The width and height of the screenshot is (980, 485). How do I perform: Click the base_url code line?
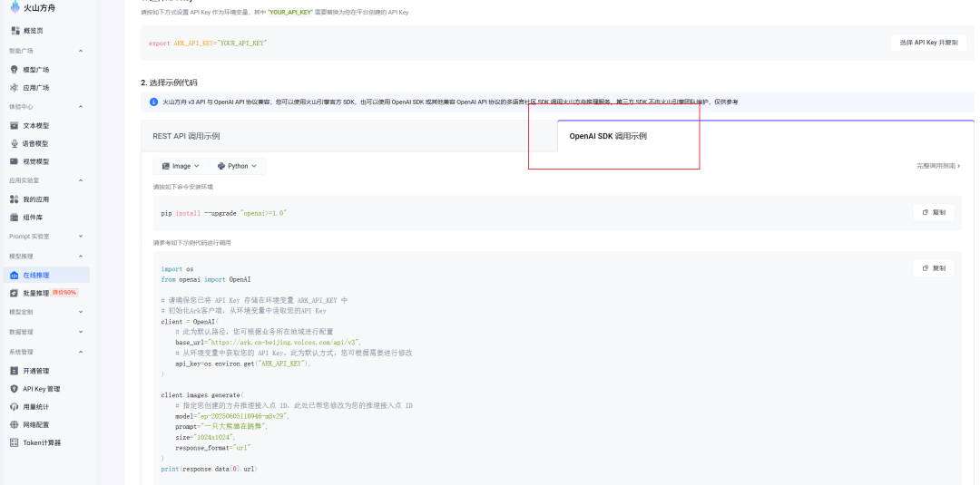pos(268,343)
